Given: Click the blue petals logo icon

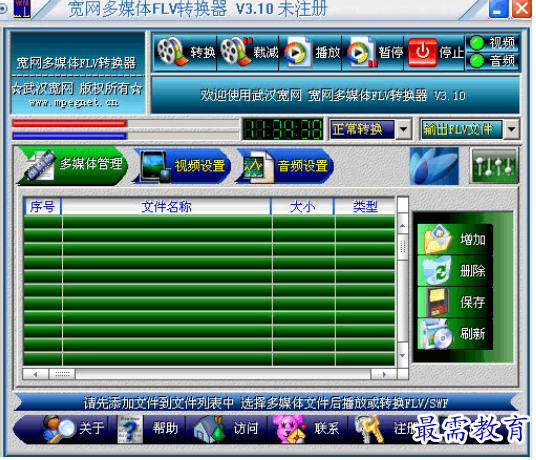Looking at the screenshot, I should pyautogui.click(x=434, y=166).
